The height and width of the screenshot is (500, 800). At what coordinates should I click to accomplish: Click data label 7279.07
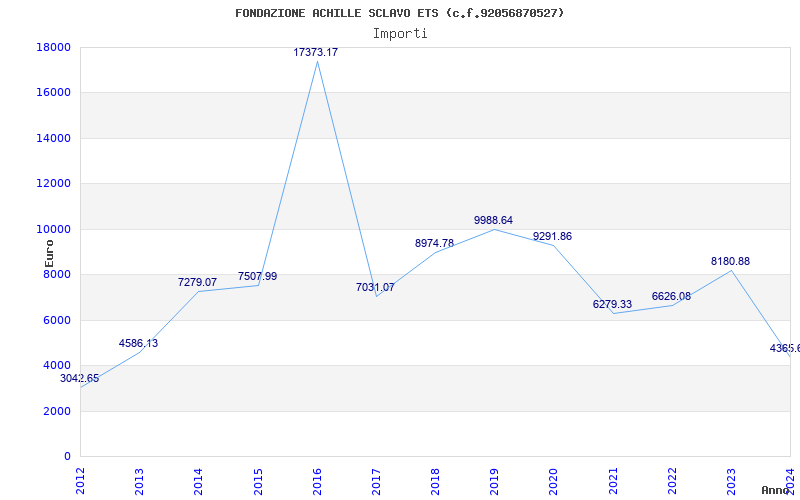pos(197,282)
